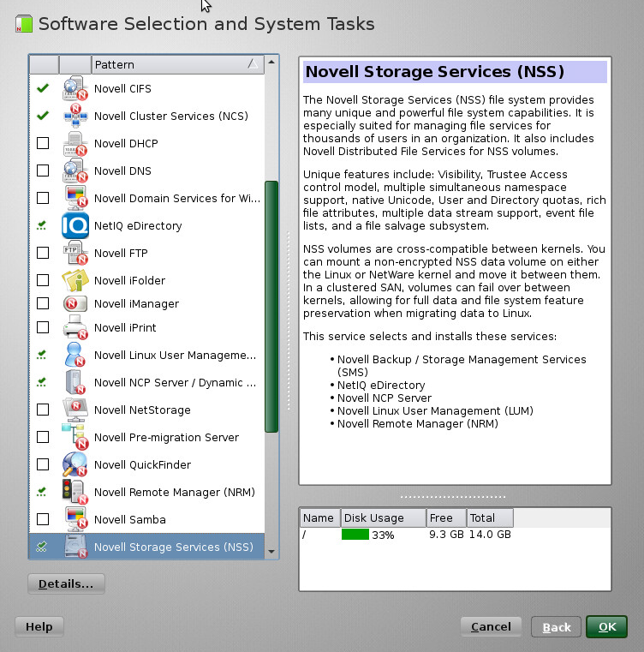Check the Novell iManager checkbox
The height and width of the screenshot is (652, 644).
43,303
